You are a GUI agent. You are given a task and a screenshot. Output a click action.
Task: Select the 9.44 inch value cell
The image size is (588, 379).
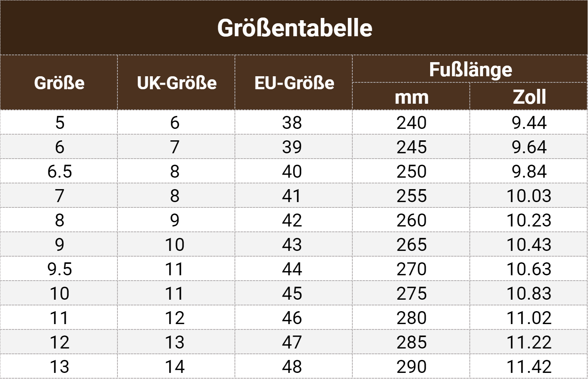coord(529,123)
